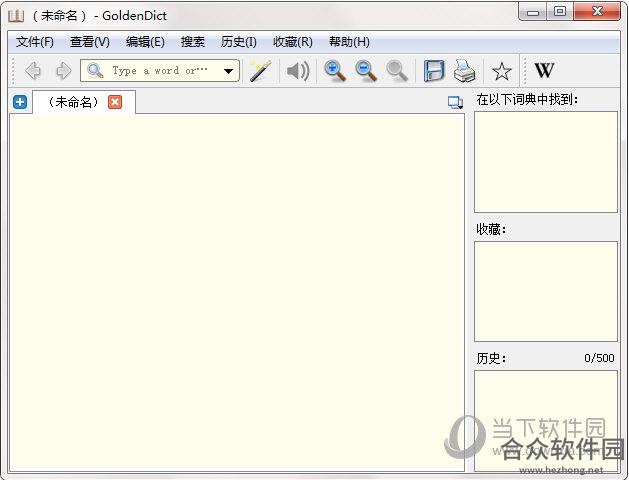Expand the search box dropdown arrow
Image resolution: width=629 pixels, height=480 pixels.
(229, 71)
